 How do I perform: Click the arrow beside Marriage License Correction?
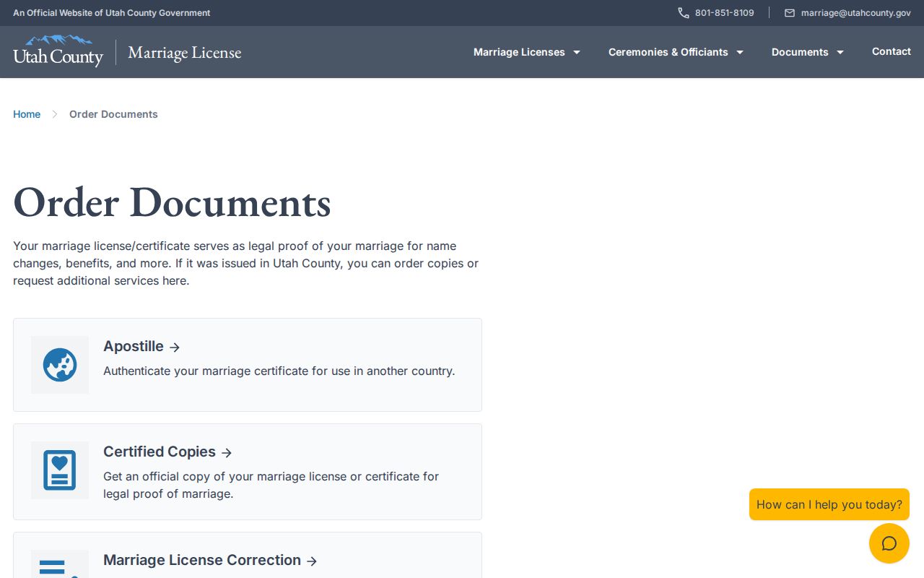pos(312,561)
